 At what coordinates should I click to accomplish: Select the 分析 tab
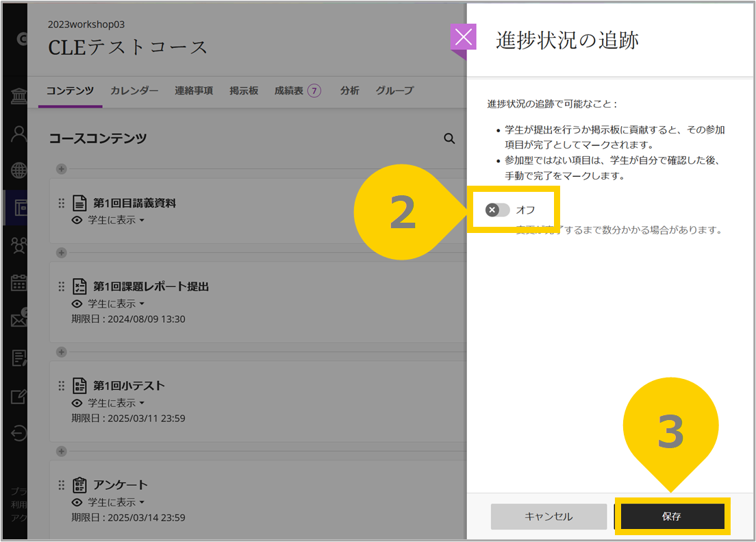tap(349, 90)
